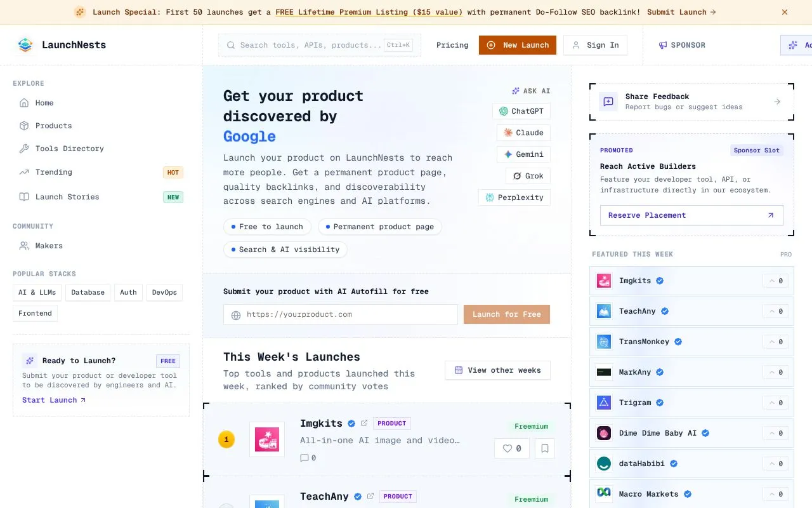Click the New Launch button
Viewport: 812px width, 508px height.
pyautogui.click(x=518, y=45)
